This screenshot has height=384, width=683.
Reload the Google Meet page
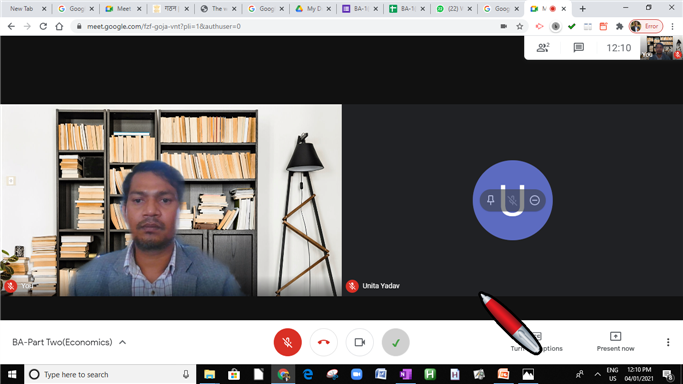coord(43,26)
